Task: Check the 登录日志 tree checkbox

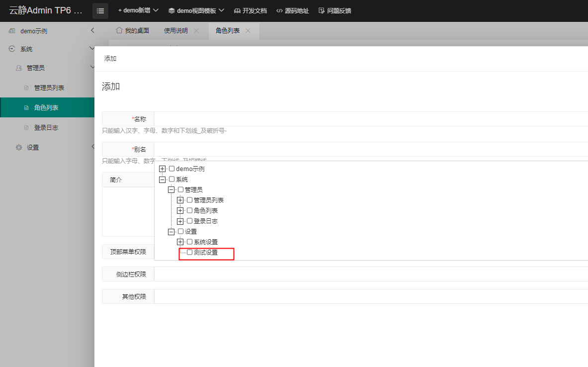Action: pos(190,221)
